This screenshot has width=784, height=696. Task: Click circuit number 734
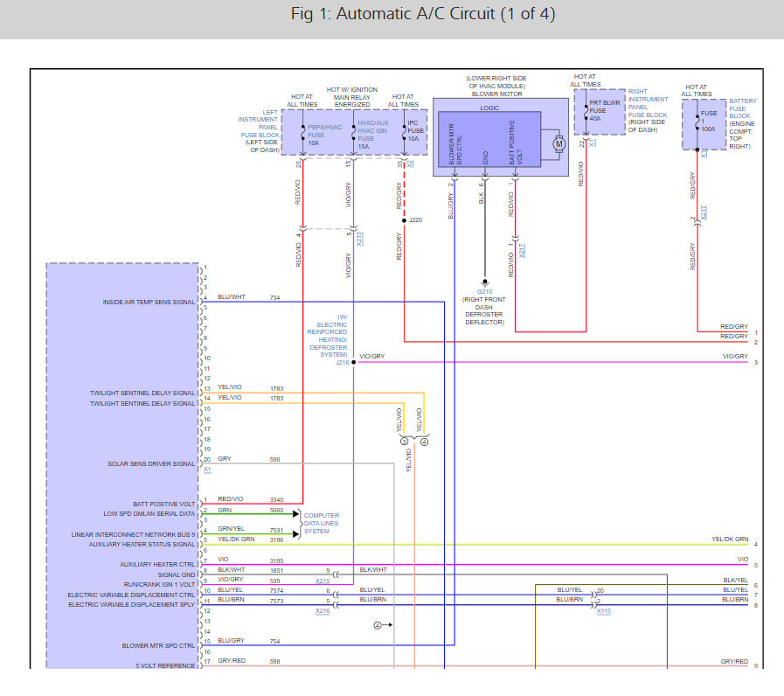tap(275, 297)
